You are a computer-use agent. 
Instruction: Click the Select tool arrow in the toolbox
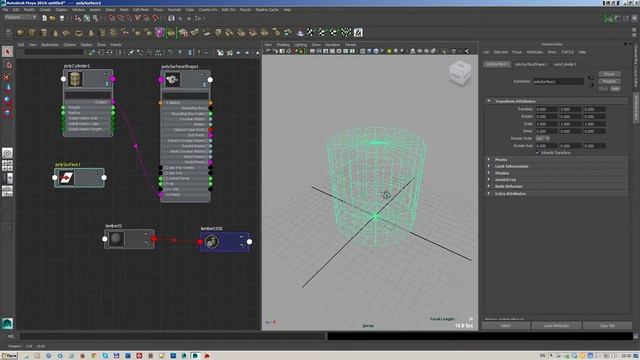tap(7, 51)
